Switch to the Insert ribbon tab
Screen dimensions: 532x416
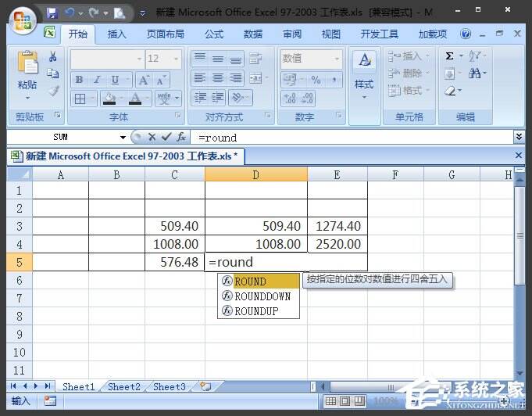[x=116, y=34]
